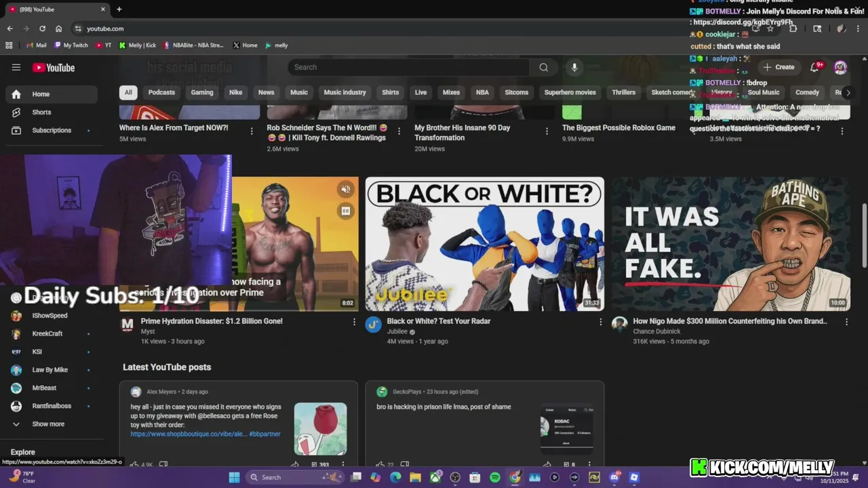Open options for Rob Schneider video
Screen dimensions: 868x488
(399, 131)
